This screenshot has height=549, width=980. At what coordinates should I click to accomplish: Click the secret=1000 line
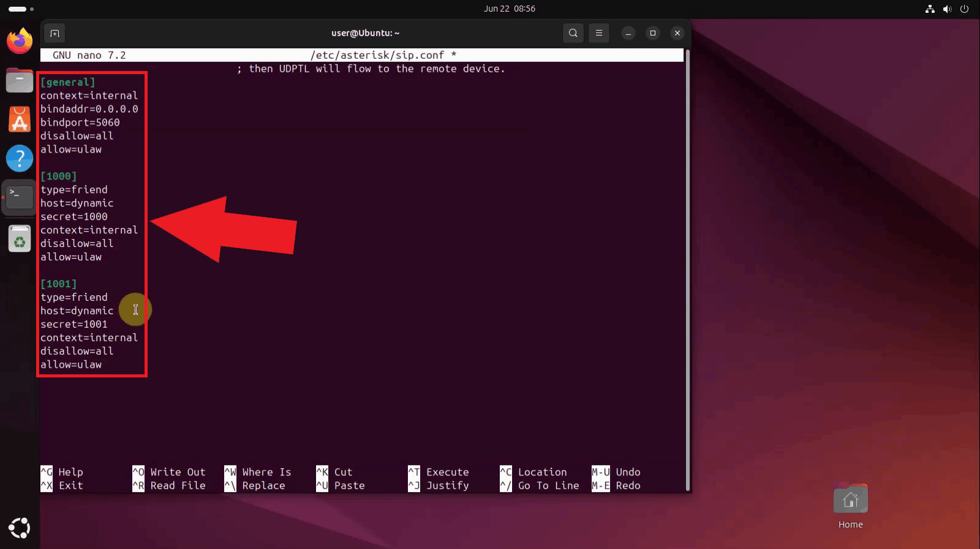click(x=74, y=217)
